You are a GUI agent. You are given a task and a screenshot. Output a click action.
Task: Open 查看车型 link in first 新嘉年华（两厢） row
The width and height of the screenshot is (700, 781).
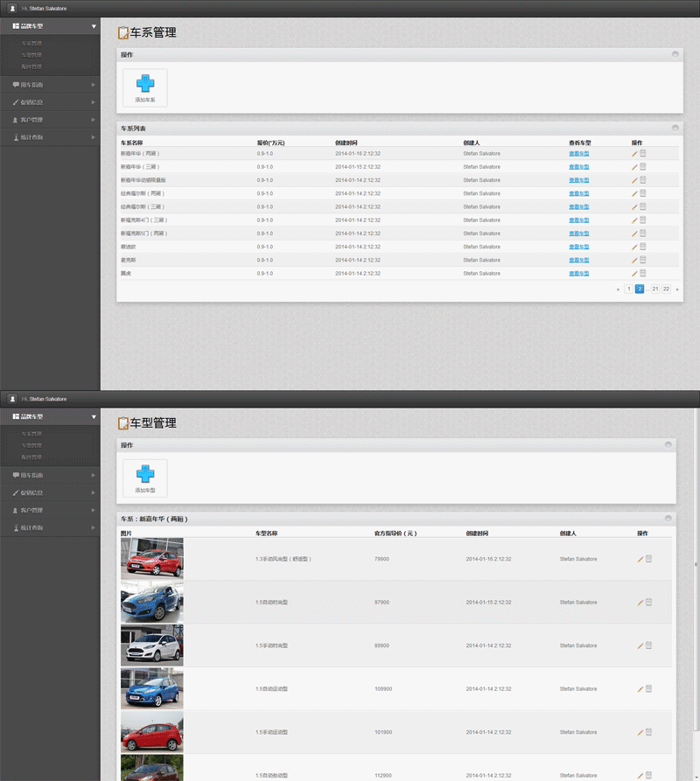pyautogui.click(x=578, y=154)
